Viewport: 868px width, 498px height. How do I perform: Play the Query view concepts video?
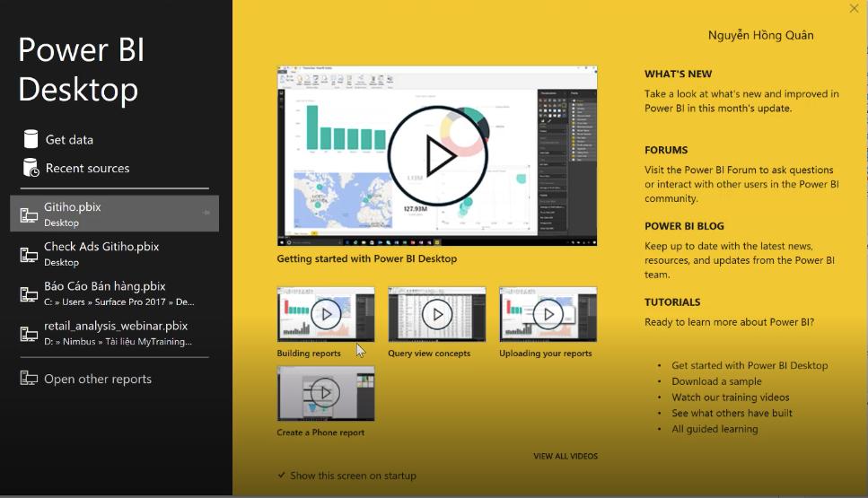[437, 314]
